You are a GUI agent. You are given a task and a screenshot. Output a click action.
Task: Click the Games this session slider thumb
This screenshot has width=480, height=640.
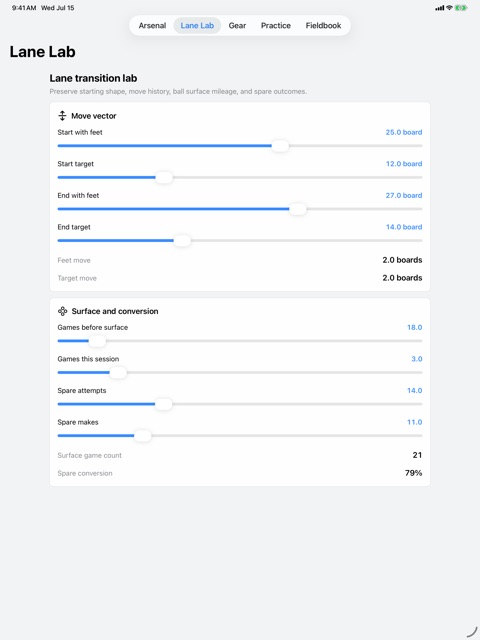point(118,372)
